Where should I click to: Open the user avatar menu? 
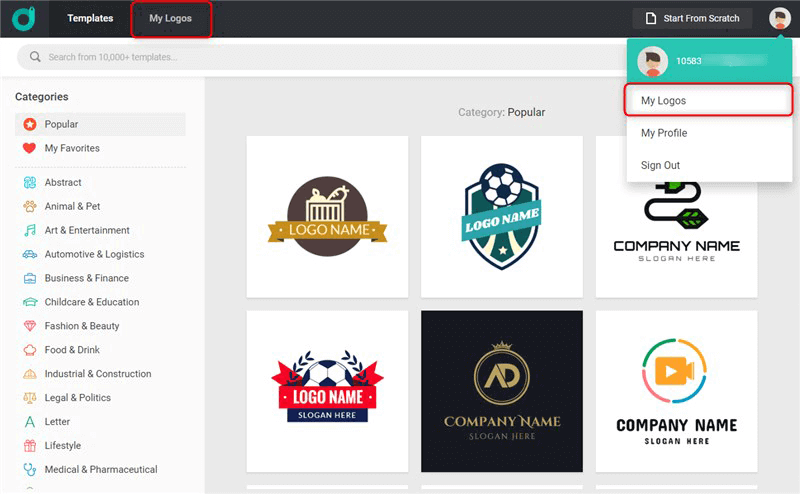click(779, 18)
